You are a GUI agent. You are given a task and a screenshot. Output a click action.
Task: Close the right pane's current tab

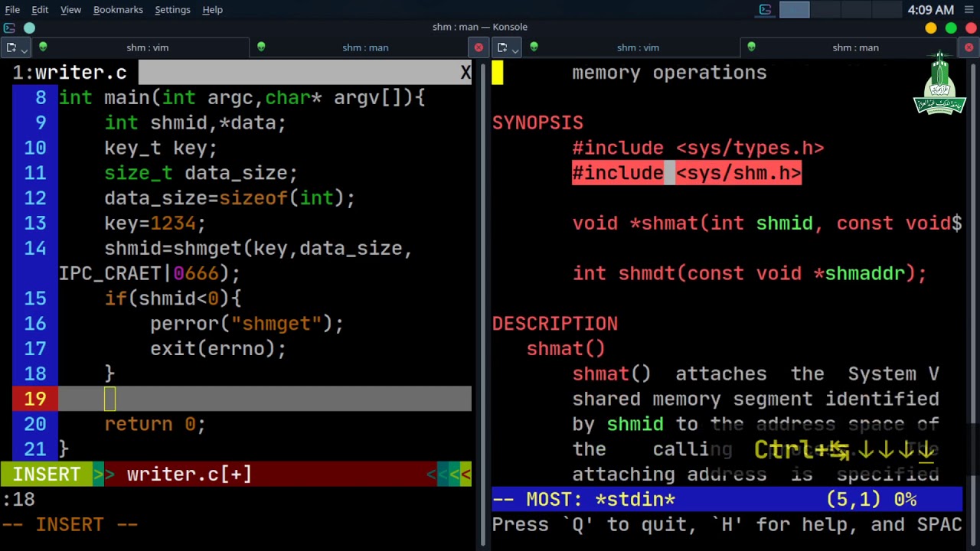pos(969,47)
